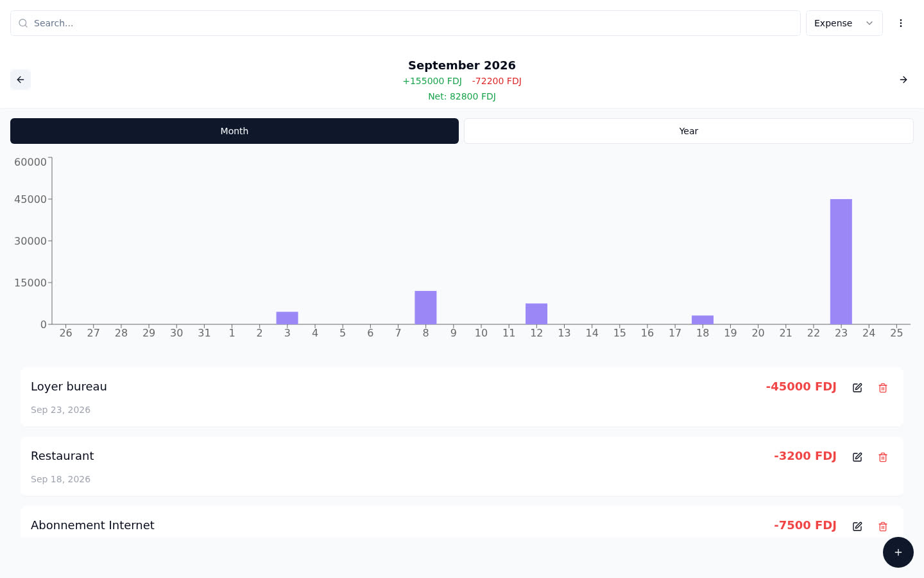Go to previous month with back arrow
Viewport: 924px width, 578px height.
click(21, 80)
